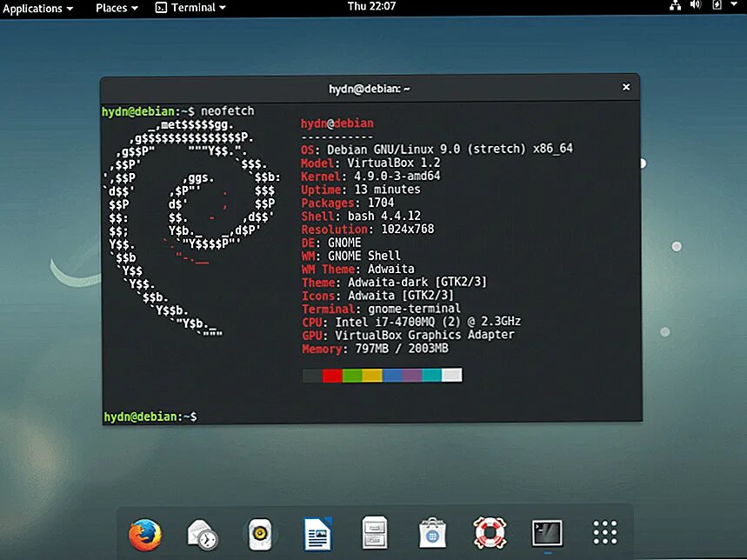Click the battery power icon in top bar
The image size is (747, 560).
[x=717, y=5]
